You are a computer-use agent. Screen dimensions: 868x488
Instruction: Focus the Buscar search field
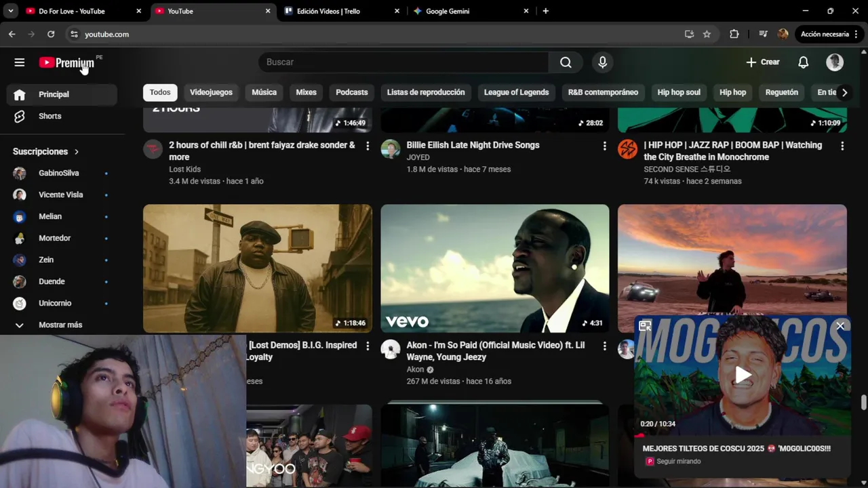click(x=403, y=62)
